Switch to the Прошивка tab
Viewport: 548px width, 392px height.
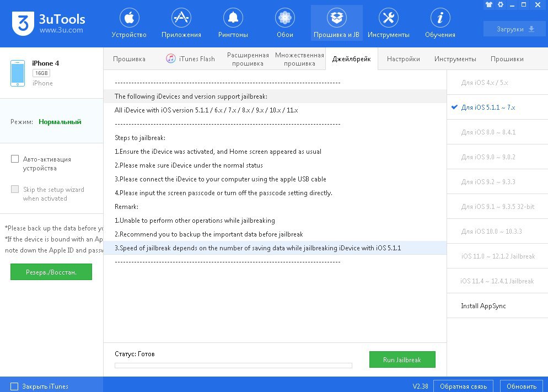tap(129, 59)
